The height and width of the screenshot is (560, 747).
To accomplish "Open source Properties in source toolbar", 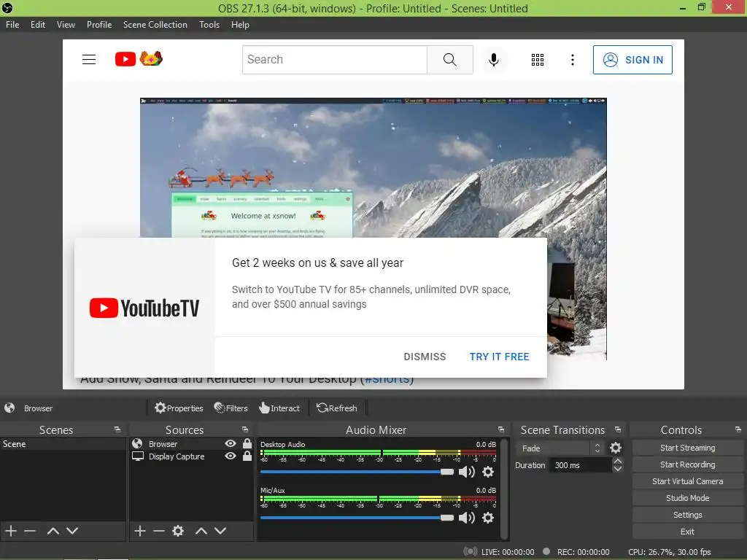I will 179,408.
